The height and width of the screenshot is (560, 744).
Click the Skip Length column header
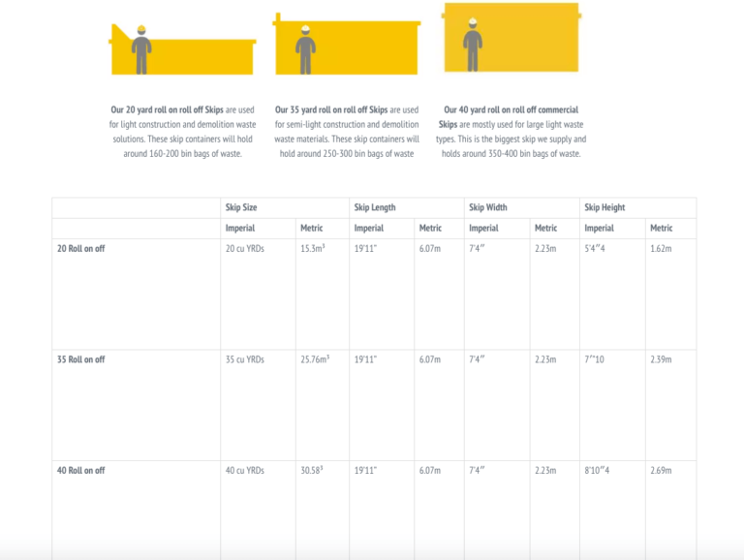click(x=375, y=207)
